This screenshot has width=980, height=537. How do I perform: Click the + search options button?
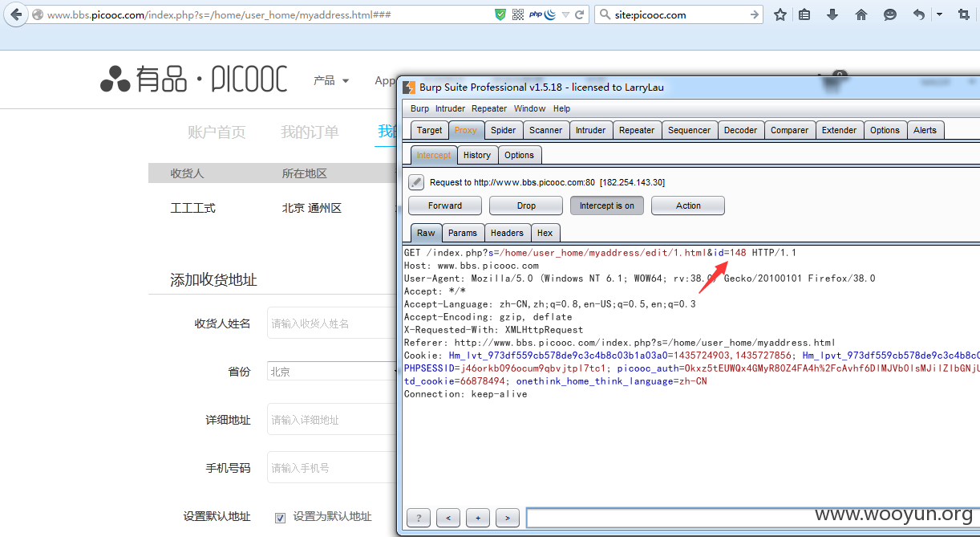(x=478, y=518)
